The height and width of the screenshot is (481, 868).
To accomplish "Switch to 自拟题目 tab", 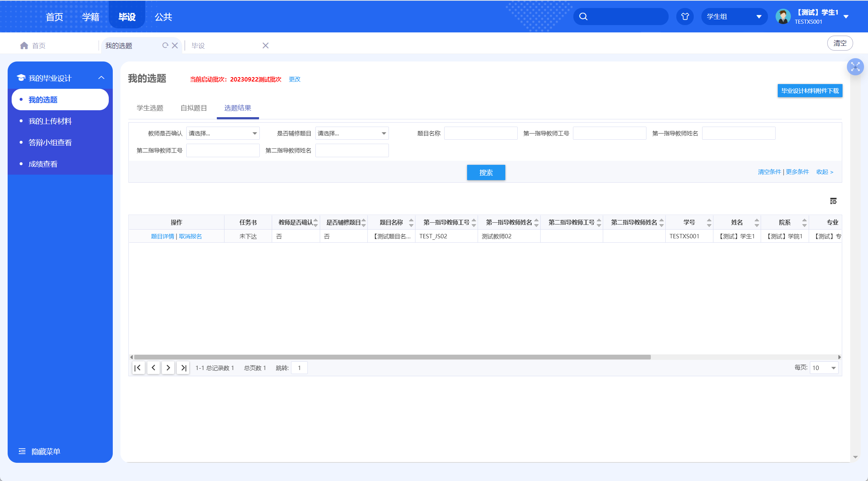I will 194,108.
